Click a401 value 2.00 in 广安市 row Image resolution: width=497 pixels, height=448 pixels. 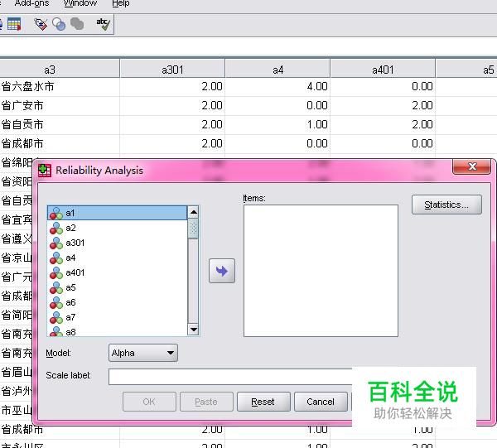pyautogui.click(x=383, y=105)
